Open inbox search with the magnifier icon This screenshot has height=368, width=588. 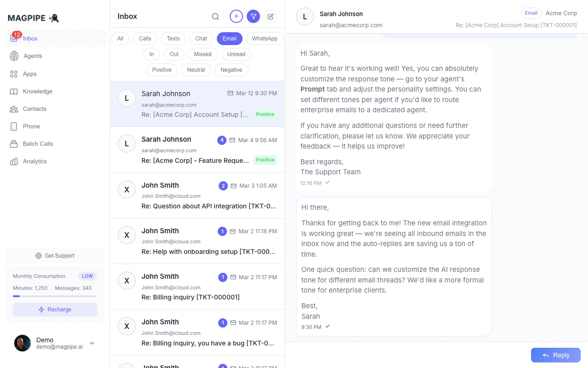(215, 16)
